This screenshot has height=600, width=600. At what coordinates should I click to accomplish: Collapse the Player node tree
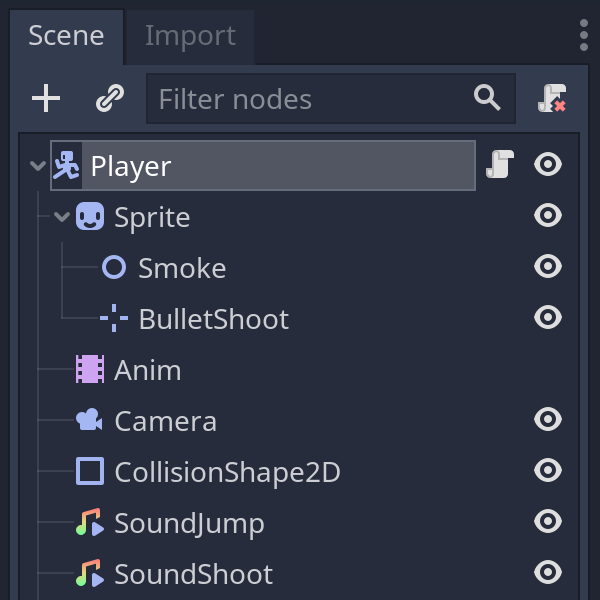(38, 166)
